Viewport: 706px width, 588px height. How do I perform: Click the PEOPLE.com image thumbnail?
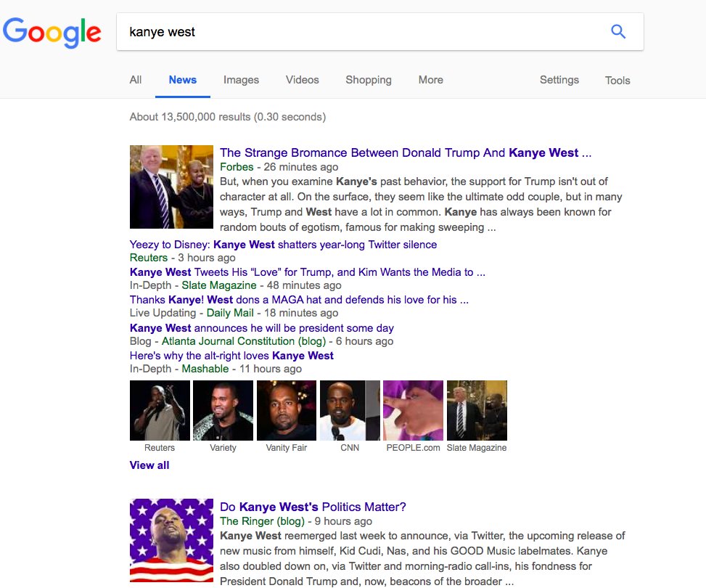pyautogui.click(x=413, y=410)
